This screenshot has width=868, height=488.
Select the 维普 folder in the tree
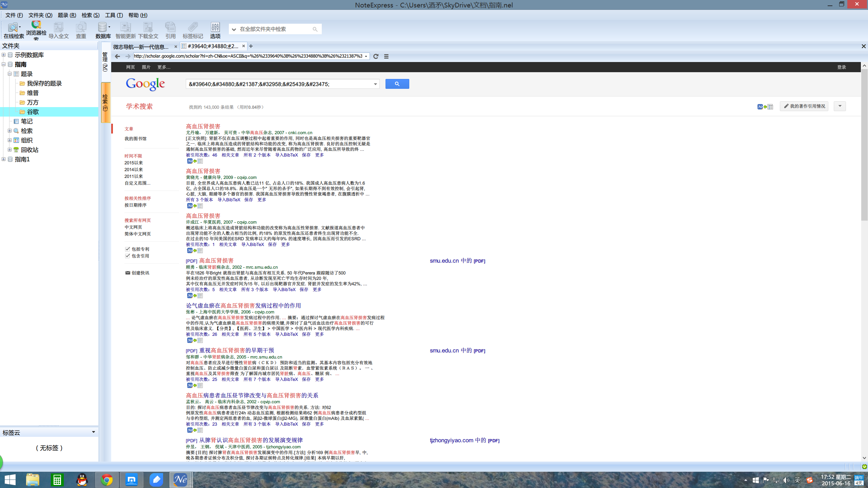(x=33, y=93)
